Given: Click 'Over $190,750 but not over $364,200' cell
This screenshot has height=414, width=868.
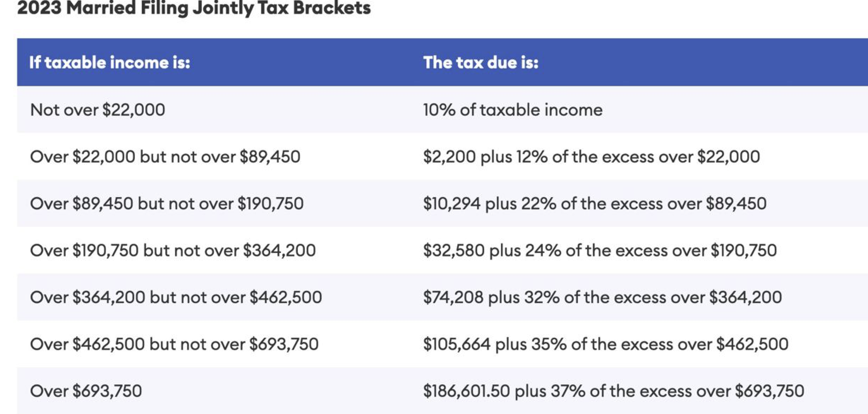Looking at the screenshot, I should click(x=173, y=250).
